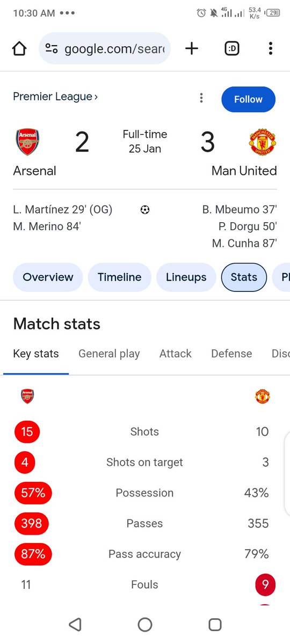Open Chrome's three-dot menu
Screen dimensions: 290x644
tap(270, 49)
